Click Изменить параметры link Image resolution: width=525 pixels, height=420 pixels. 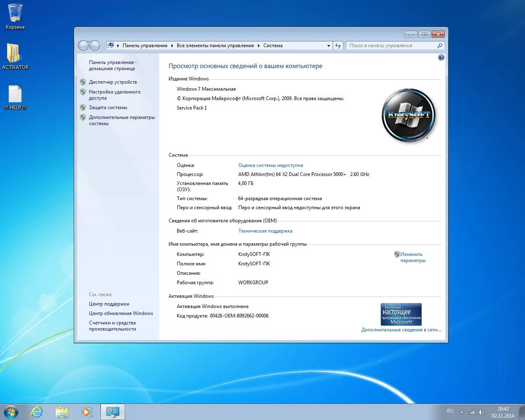coord(413,257)
